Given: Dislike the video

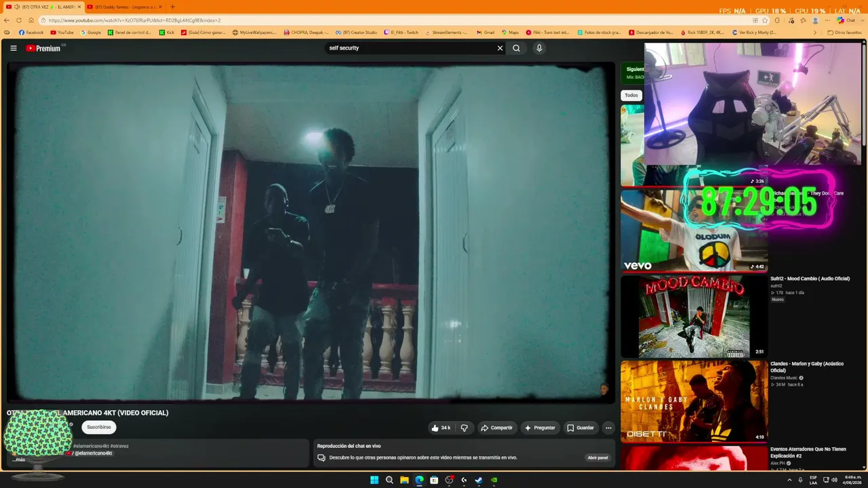Looking at the screenshot, I should [x=464, y=428].
